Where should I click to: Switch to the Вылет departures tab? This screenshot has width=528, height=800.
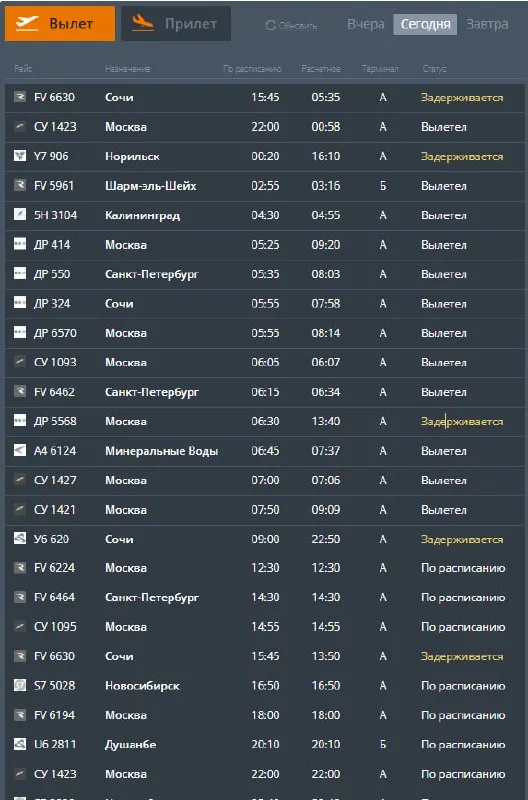pos(60,23)
